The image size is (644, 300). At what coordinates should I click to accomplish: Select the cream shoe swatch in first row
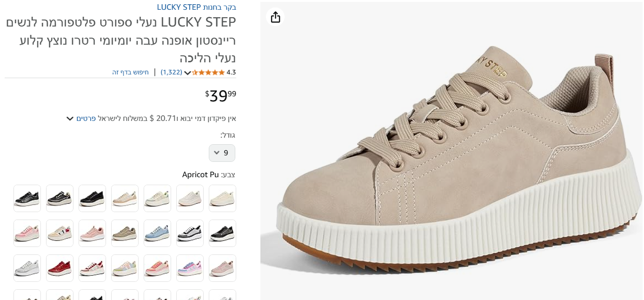(222, 198)
